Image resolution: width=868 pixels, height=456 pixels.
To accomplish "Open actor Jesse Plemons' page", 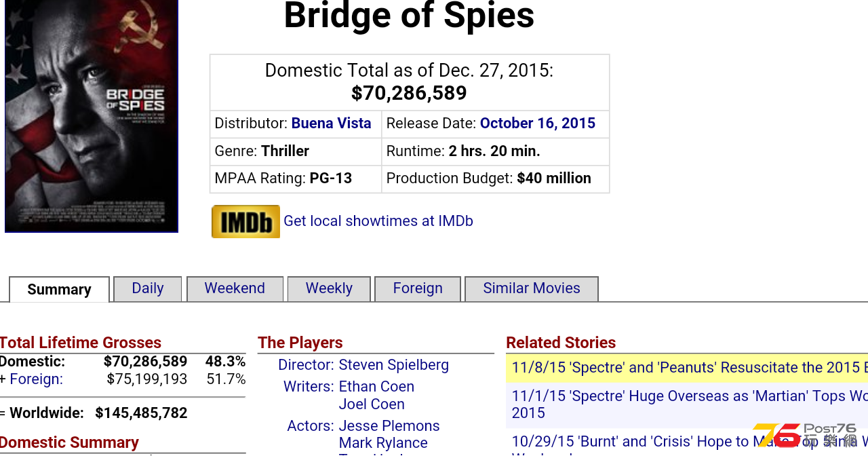I will coord(389,426).
